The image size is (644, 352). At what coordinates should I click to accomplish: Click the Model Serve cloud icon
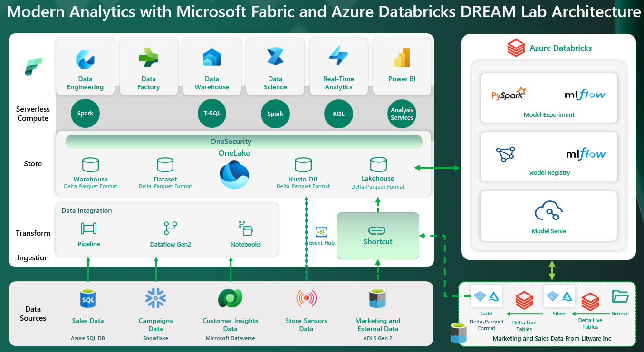click(548, 210)
